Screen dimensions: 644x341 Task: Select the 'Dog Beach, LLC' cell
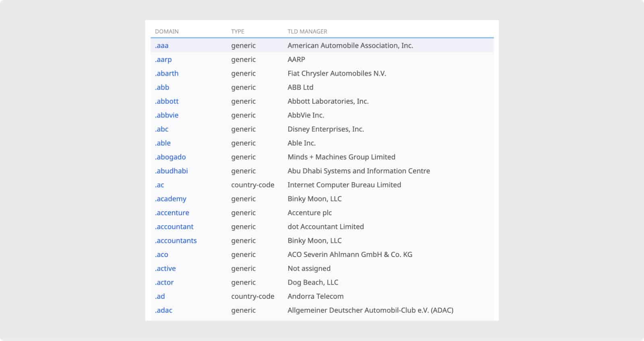pyautogui.click(x=313, y=283)
